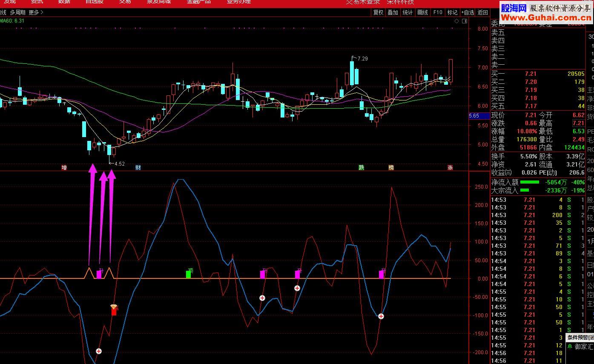
Task: Open the 多周期 multi-period view
Action: pos(17,12)
